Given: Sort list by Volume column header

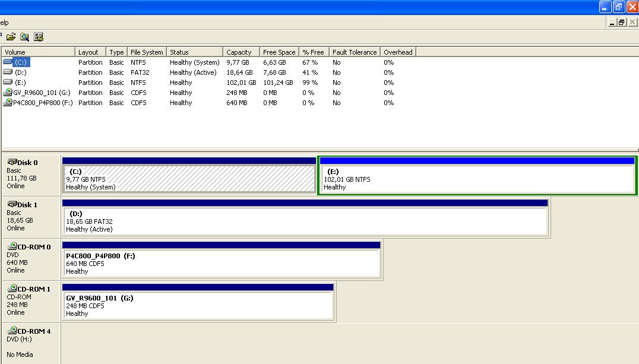Looking at the screenshot, I should point(39,52).
